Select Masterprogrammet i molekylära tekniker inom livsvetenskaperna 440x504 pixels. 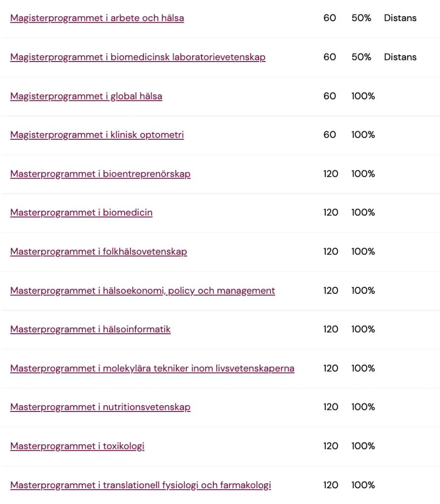[x=152, y=368]
